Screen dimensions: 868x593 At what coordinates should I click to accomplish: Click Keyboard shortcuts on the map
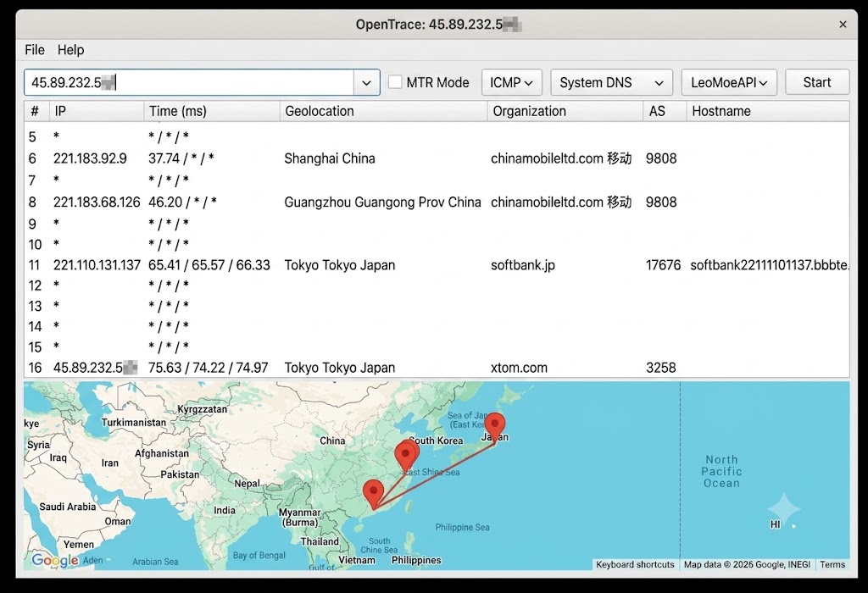(635, 564)
